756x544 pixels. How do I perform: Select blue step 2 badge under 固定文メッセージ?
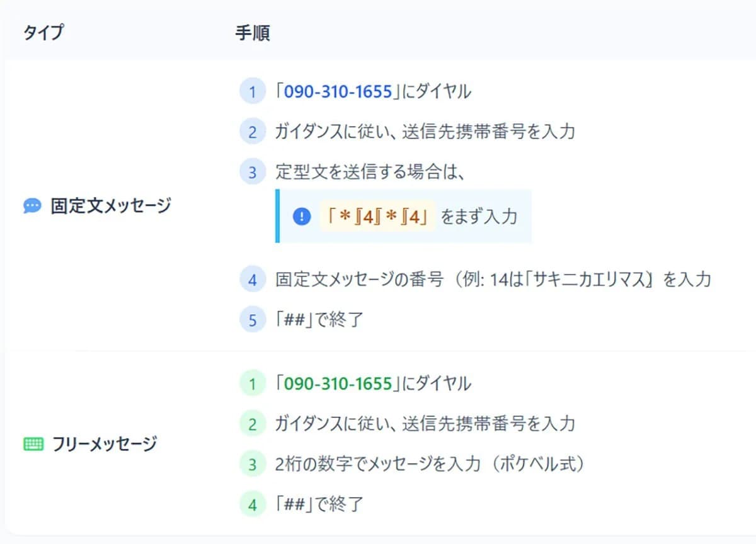pyautogui.click(x=253, y=132)
